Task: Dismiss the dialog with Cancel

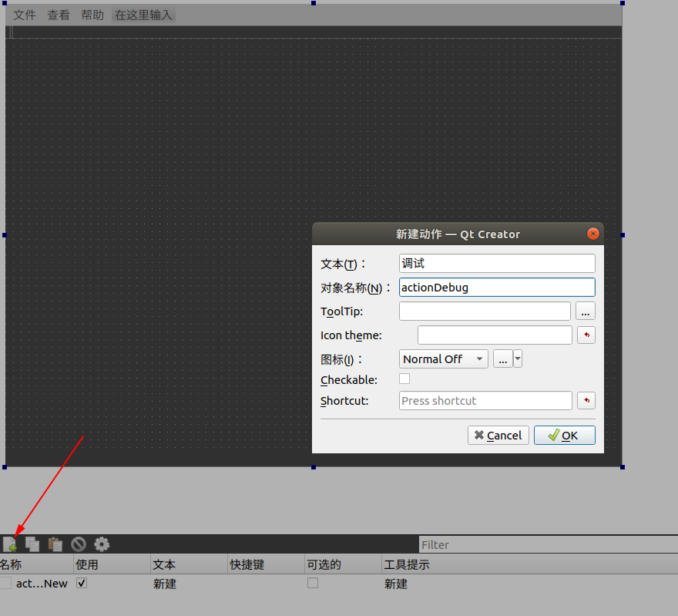Action: click(x=498, y=435)
